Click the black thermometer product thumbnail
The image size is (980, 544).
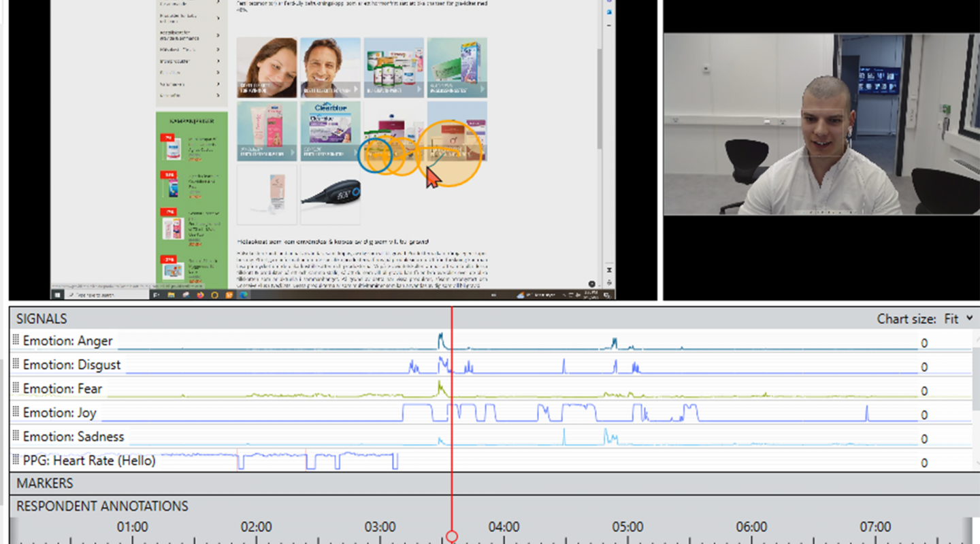pyautogui.click(x=330, y=194)
